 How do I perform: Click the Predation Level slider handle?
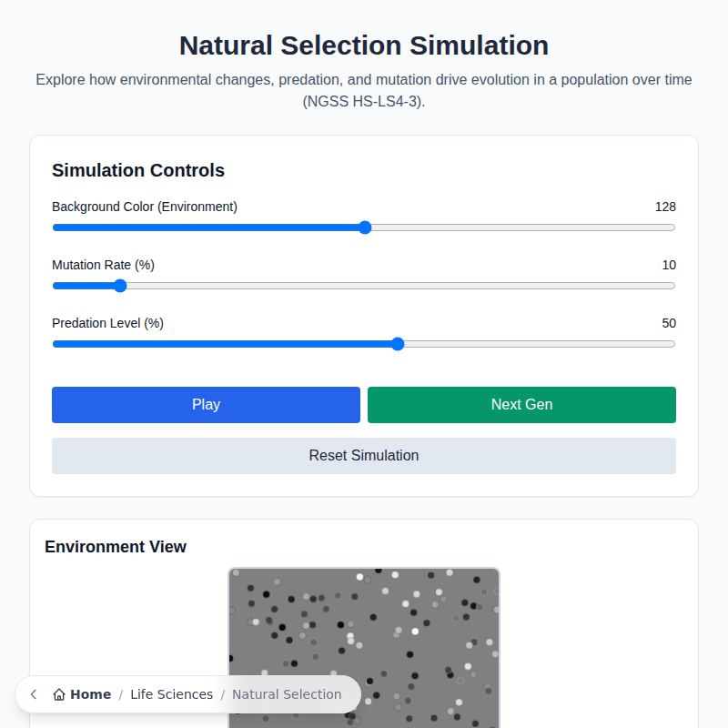click(397, 344)
